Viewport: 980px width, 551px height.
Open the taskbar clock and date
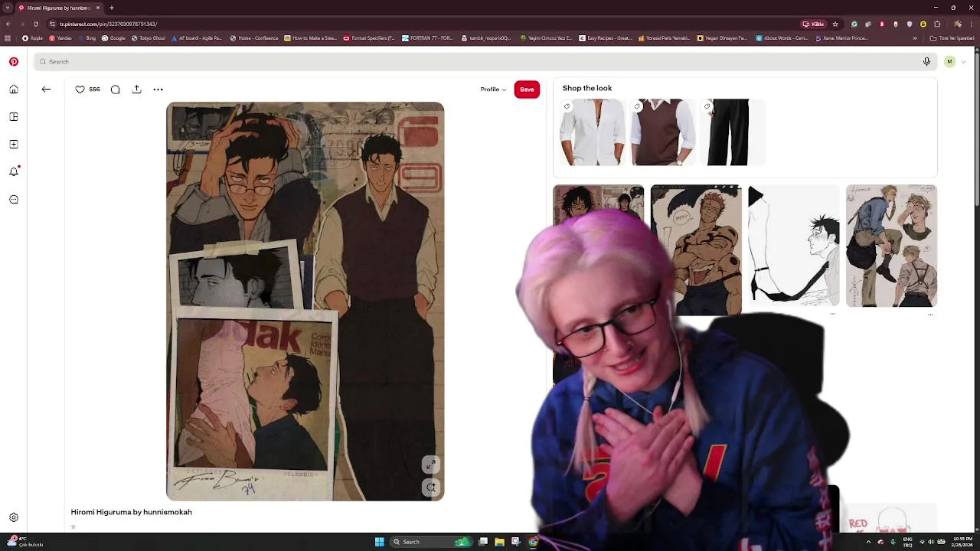point(962,542)
